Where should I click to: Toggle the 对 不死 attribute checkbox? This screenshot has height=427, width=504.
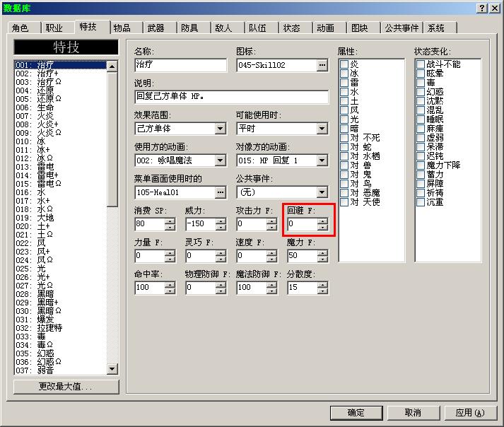344,138
